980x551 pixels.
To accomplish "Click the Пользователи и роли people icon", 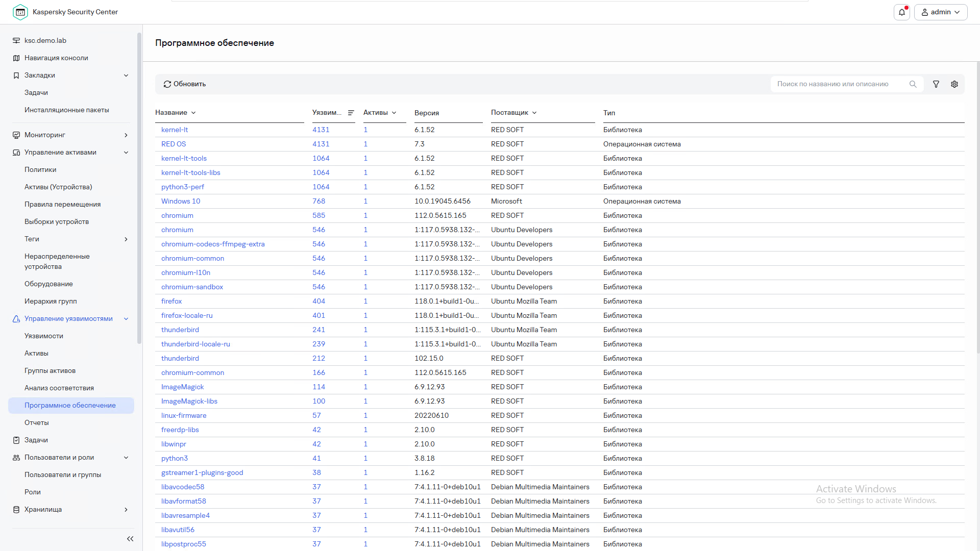I will click(x=16, y=458).
